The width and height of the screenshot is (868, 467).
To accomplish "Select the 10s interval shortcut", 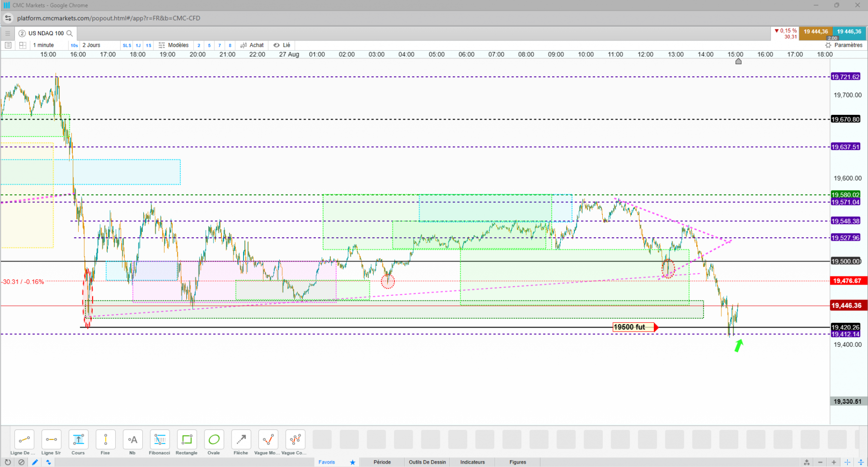I will (74, 45).
